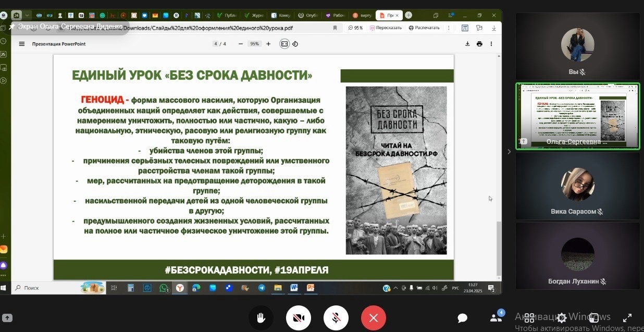Open call settings gear
The image size is (644, 332).
[x=562, y=318]
